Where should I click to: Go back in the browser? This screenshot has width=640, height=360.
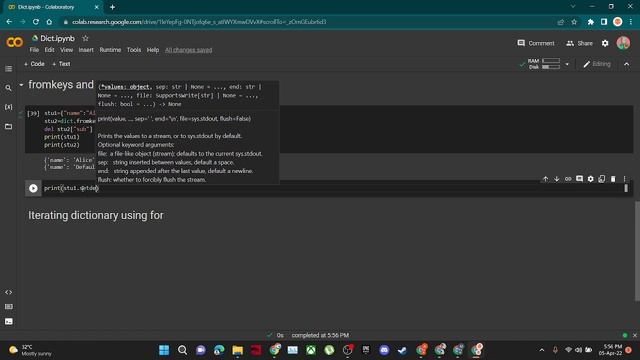point(9,22)
